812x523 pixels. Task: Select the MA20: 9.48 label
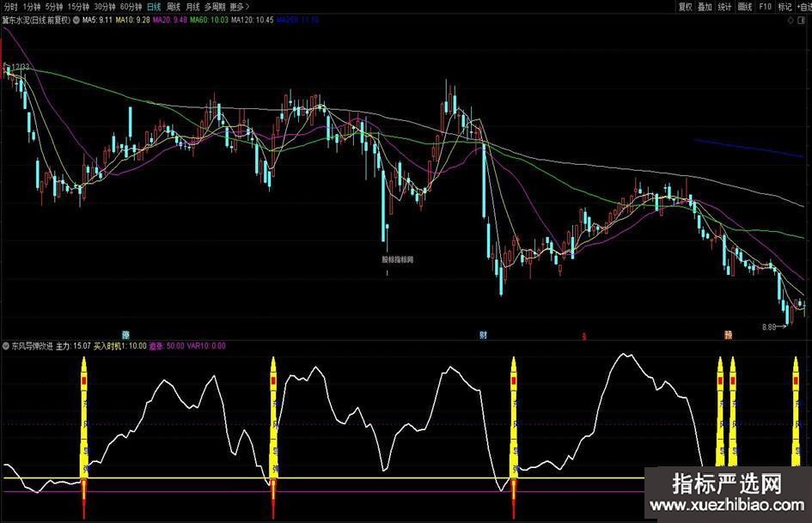point(170,21)
